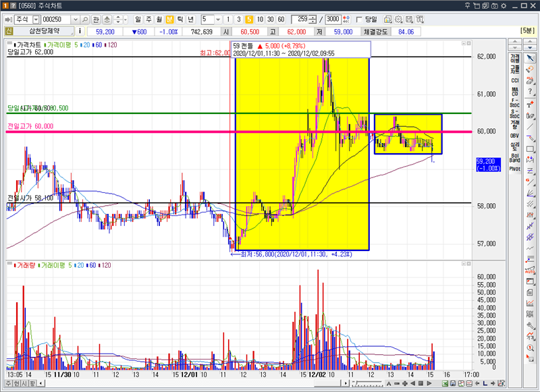
Task: Click the pin window icon in title bar
Action: click(x=467, y=5)
